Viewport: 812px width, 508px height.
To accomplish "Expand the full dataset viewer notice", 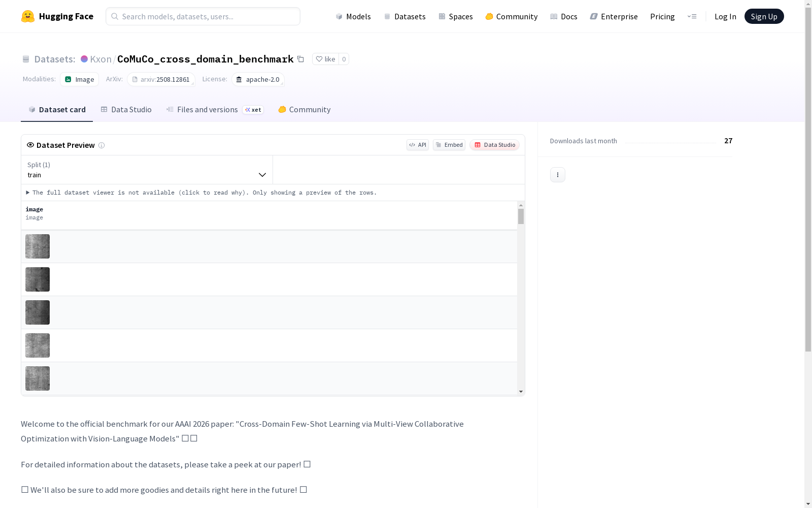I will 201,193.
